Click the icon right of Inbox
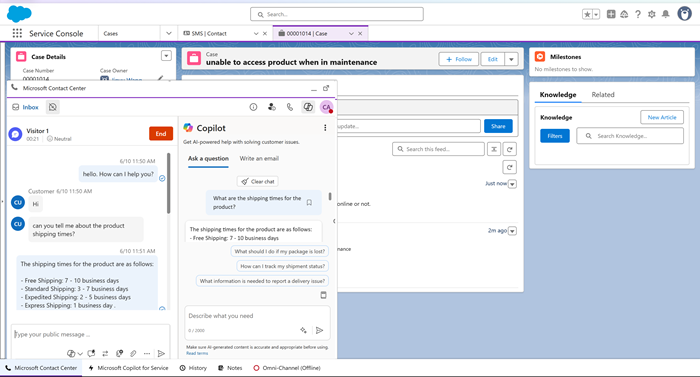The width and height of the screenshot is (700, 377). point(53,107)
